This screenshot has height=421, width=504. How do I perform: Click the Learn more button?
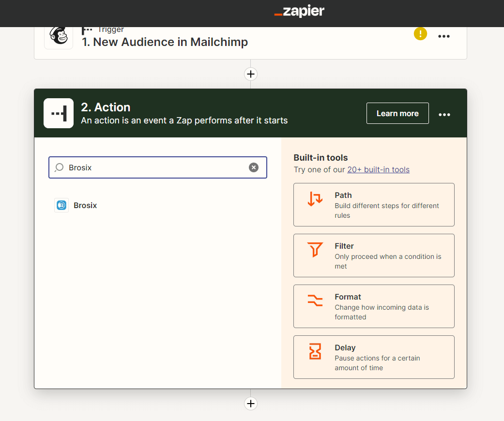click(x=397, y=113)
